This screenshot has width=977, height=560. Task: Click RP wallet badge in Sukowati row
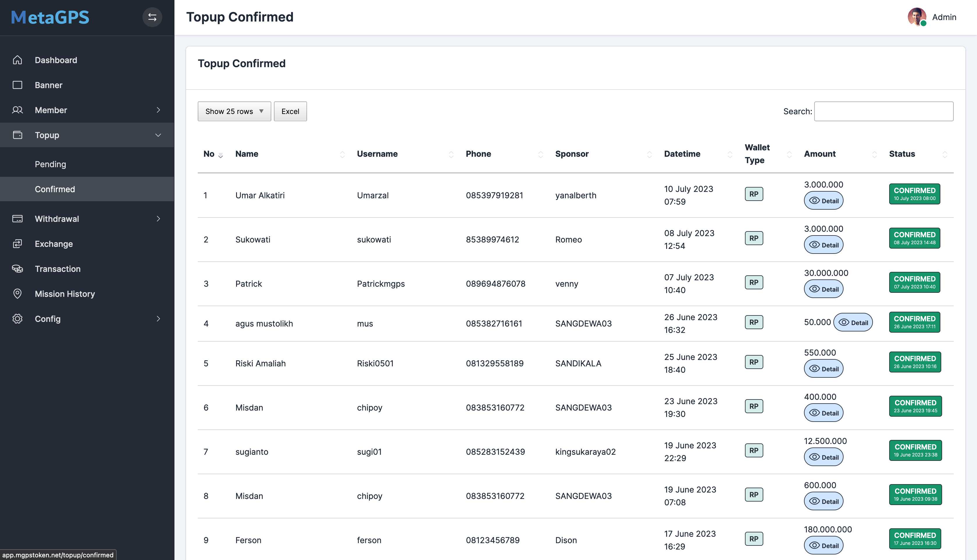pyautogui.click(x=754, y=238)
